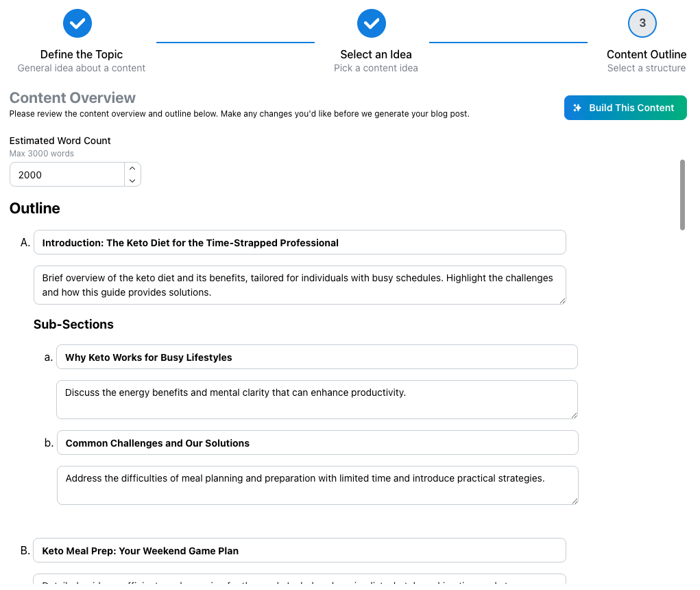Click the sub-section letter a. marker
Screen dimensions: 700x590
click(x=49, y=357)
